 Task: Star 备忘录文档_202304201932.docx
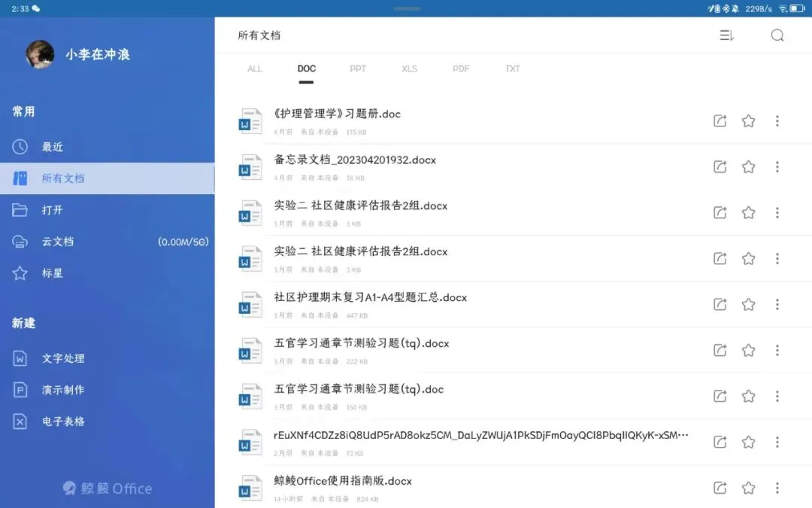(748, 167)
